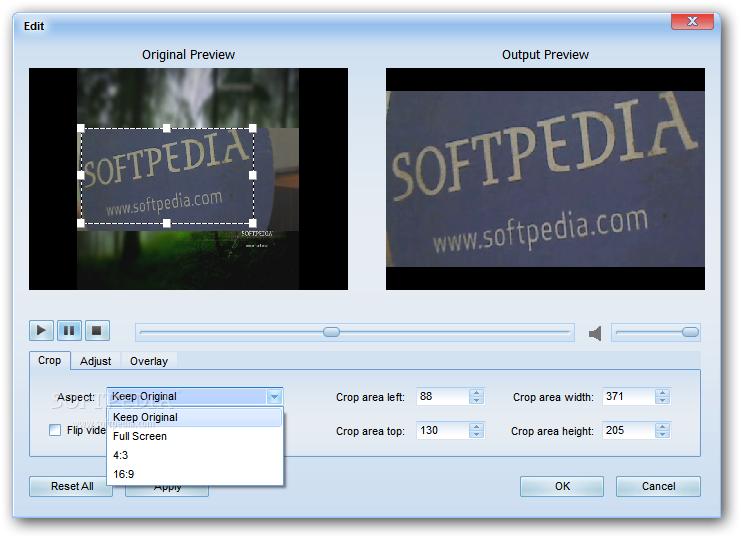The height and width of the screenshot is (538, 741).
Task: Pause the video preview
Action: click(69, 330)
